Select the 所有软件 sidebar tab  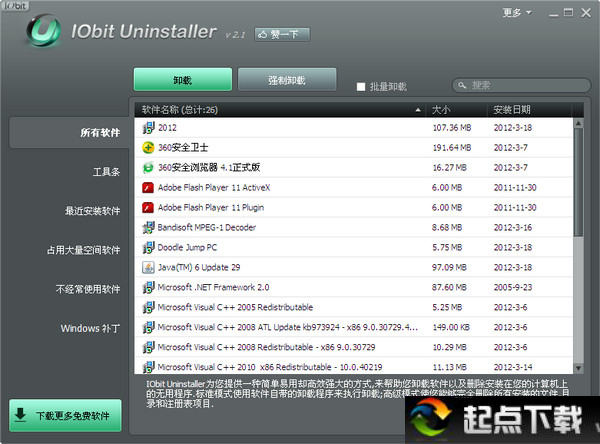pyautogui.click(x=69, y=132)
